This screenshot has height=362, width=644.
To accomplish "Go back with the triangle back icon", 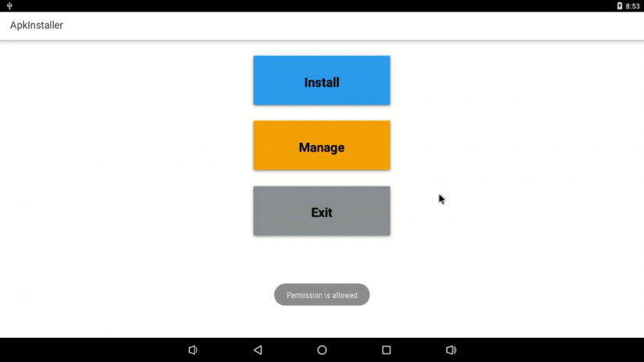I will [258, 350].
